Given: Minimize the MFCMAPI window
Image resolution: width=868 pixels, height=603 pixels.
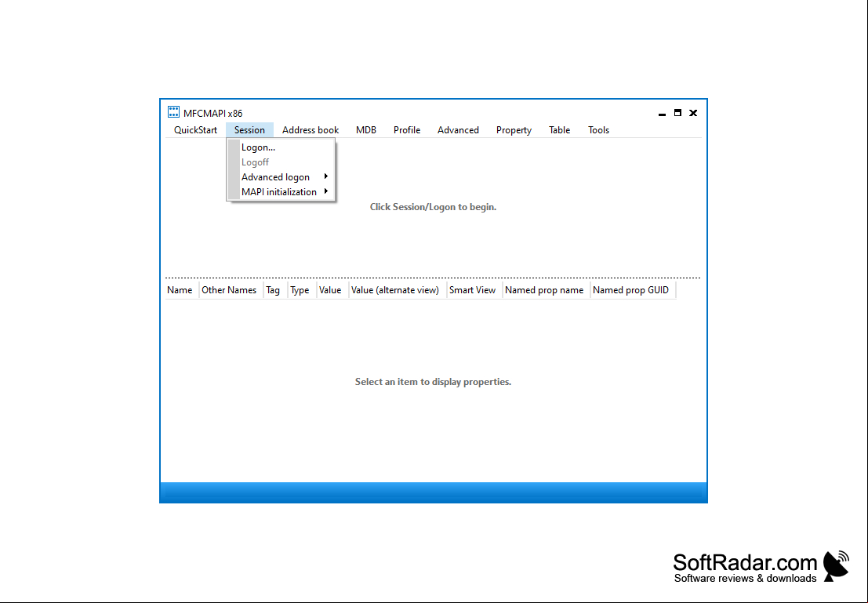Looking at the screenshot, I should [662, 114].
